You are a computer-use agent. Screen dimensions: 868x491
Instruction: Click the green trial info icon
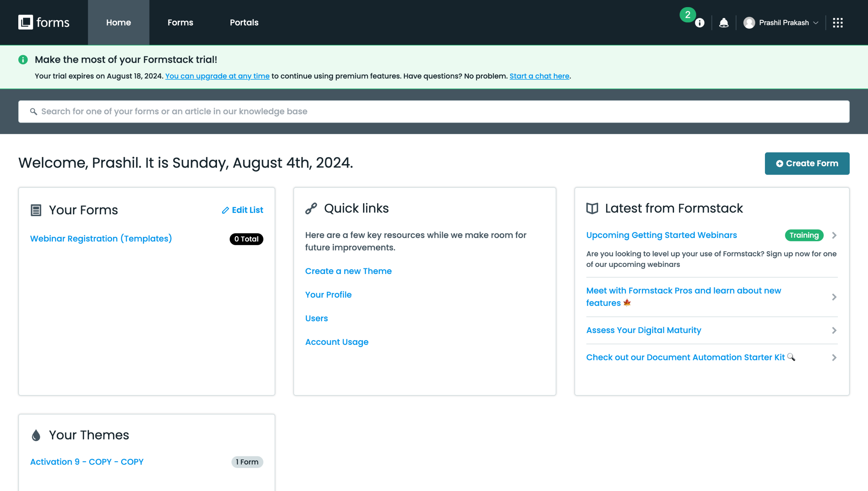(x=23, y=60)
